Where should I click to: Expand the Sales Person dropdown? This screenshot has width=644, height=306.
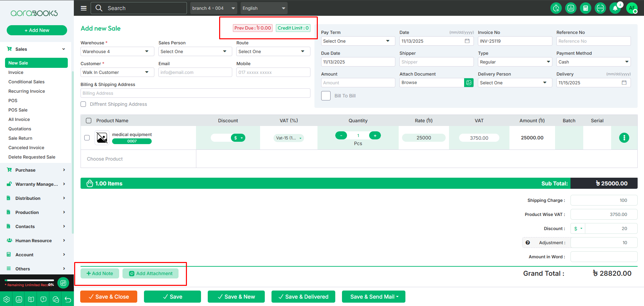click(195, 51)
